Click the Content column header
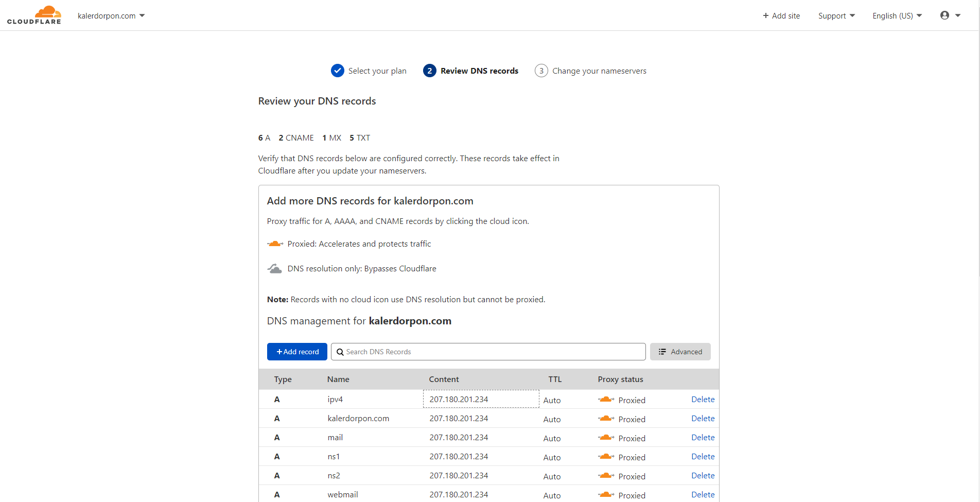This screenshot has width=980, height=502. point(444,379)
